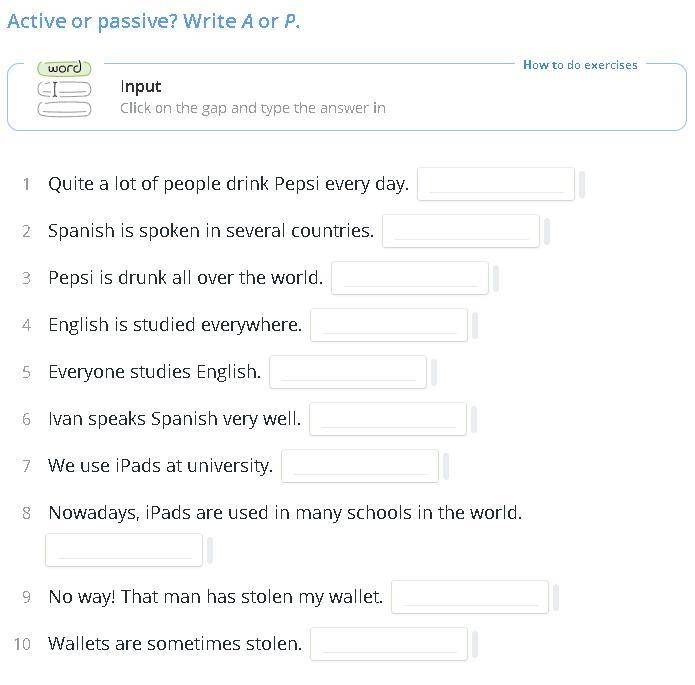Select the gap after 'Ivan speaks Spanish very well'
Image resolution: width=695 pixels, height=685 pixels.
(388, 419)
